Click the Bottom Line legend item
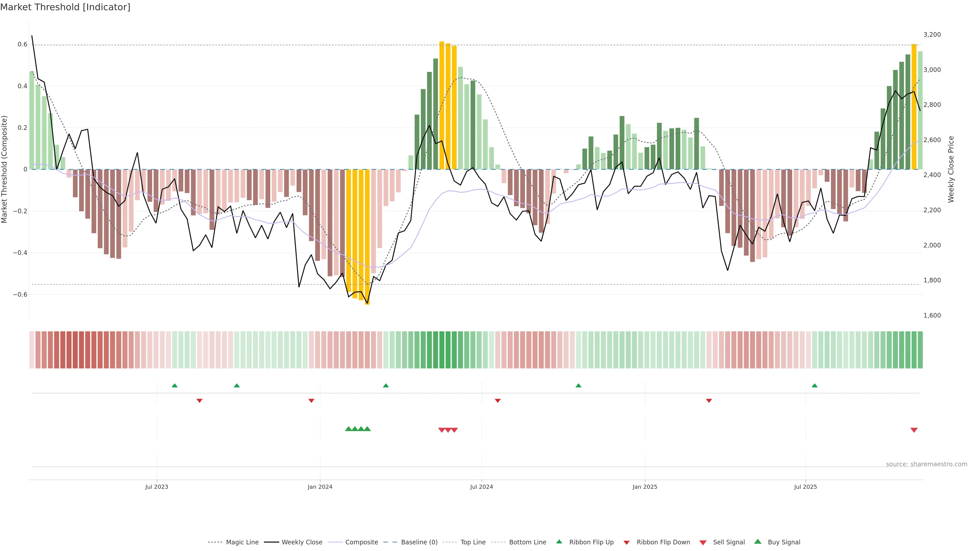The width and height of the screenshot is (980, 551). (x=527, y=542)
